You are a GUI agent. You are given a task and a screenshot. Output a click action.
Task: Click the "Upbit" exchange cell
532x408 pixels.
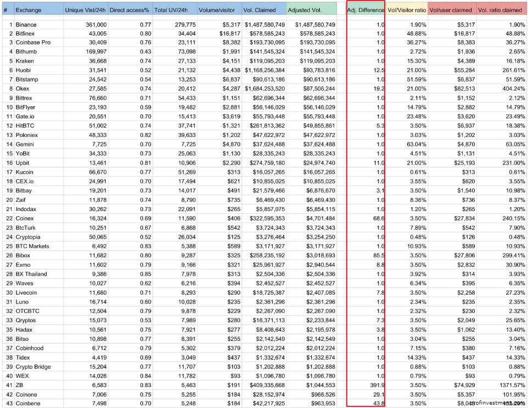click(x=23, y=163)
